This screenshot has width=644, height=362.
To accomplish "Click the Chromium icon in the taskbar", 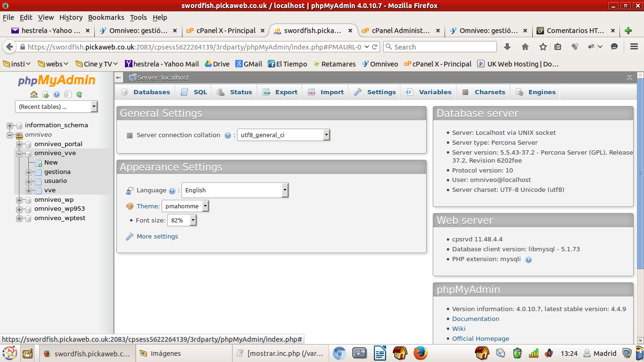I will coord(339,353).
